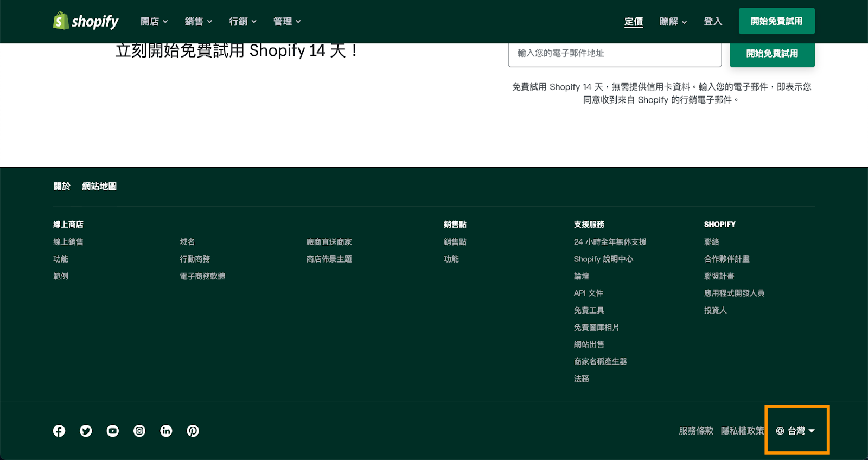
Task: Click 登入 to log in
Action: coord(713,22)
